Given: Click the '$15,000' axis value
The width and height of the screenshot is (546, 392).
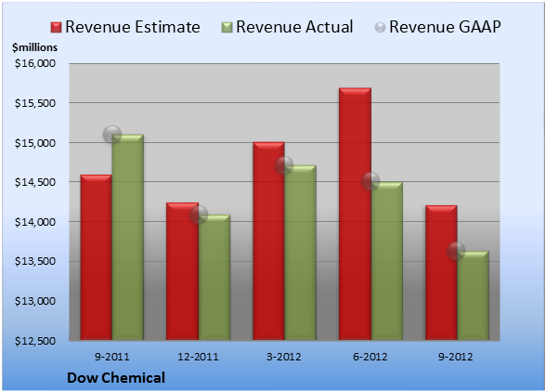Looking at the screenshot, I should pos(35,143).
